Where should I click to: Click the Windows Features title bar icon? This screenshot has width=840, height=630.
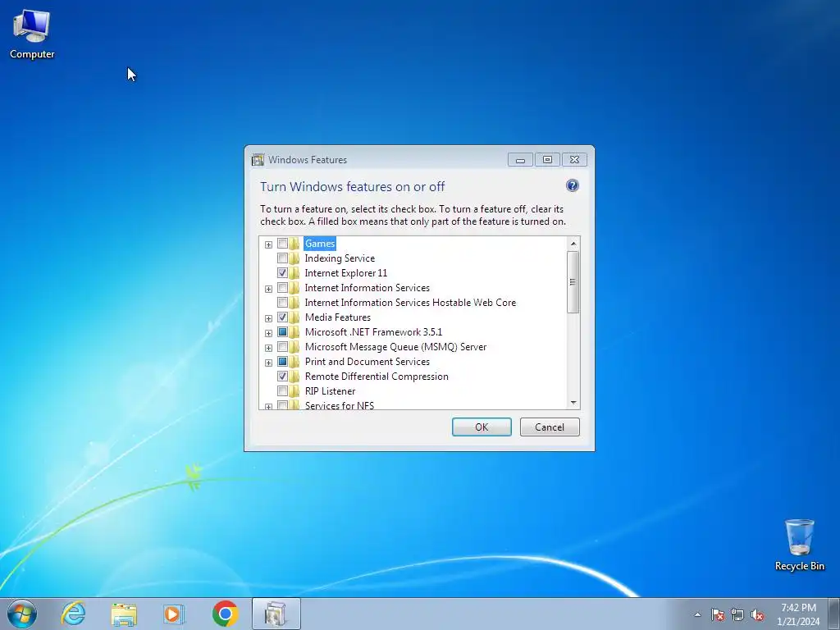[x=258, y=160]
